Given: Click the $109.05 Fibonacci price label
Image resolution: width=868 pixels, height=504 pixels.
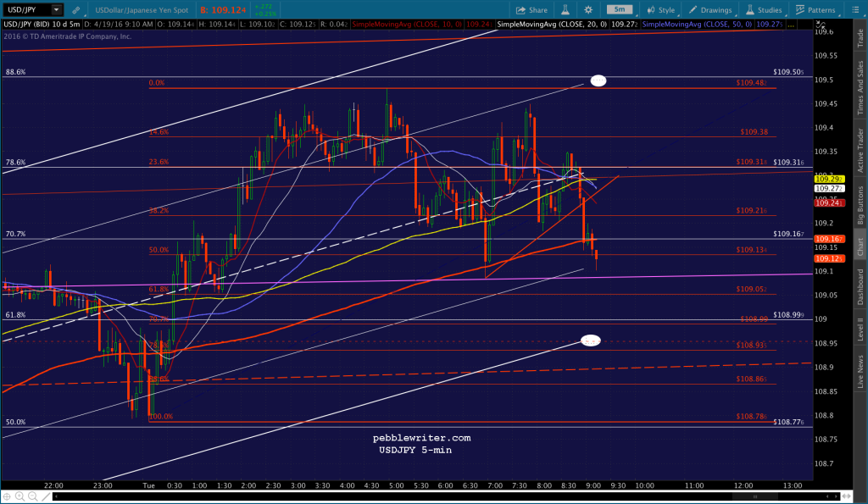Looking at the screenshot, I should (752, 290).
